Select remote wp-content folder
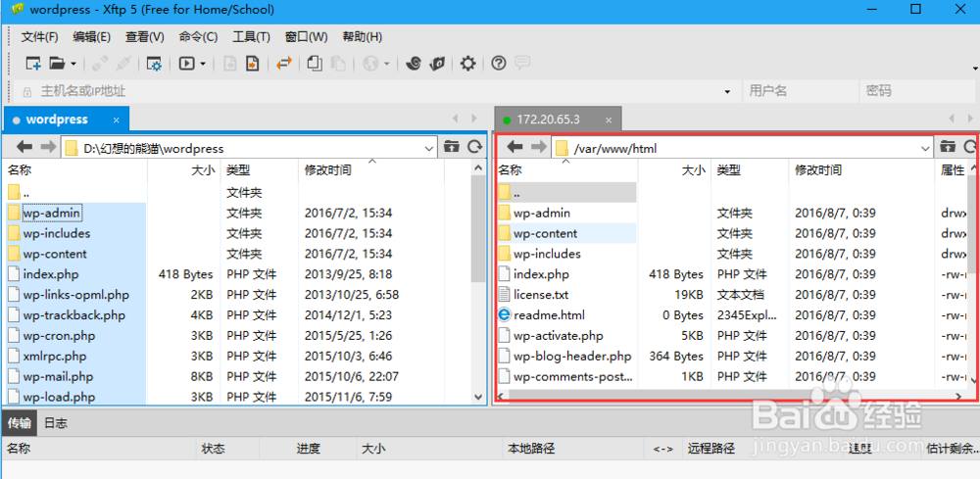 (x=545, y=233)
